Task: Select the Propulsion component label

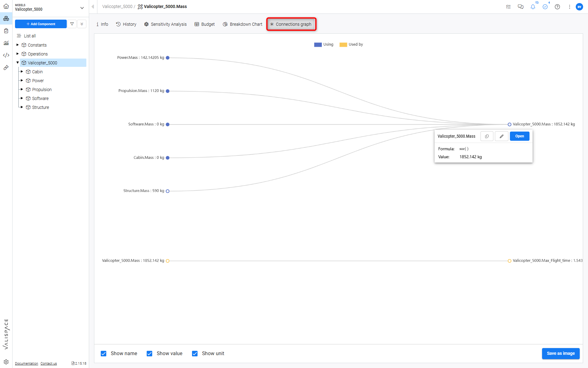Action: pos(42,90)
